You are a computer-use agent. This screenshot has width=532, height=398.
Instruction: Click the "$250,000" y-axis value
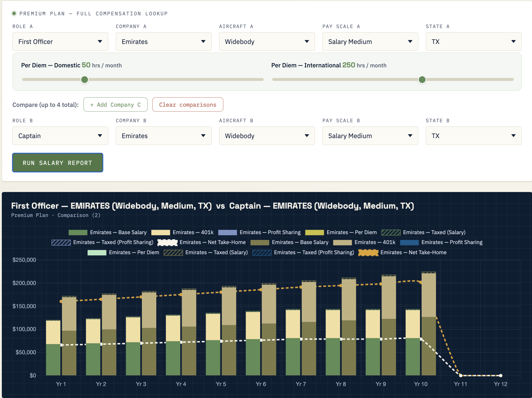tap(24, 260)
